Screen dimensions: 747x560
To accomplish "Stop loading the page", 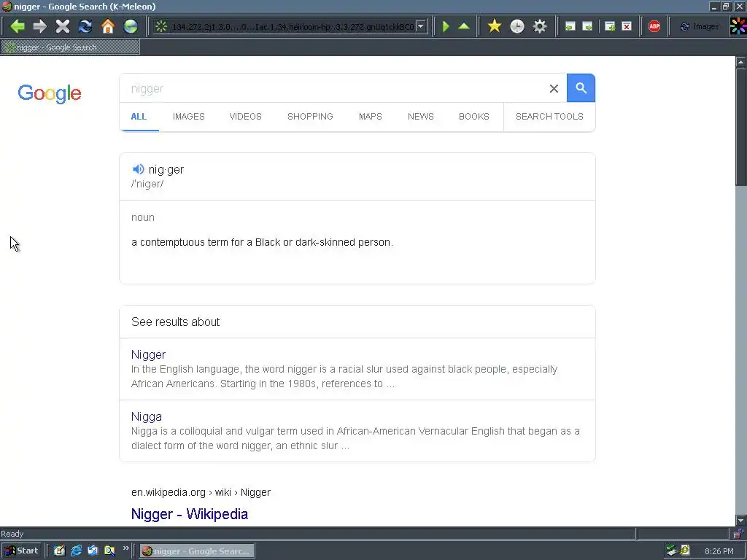I will (63, 26).
